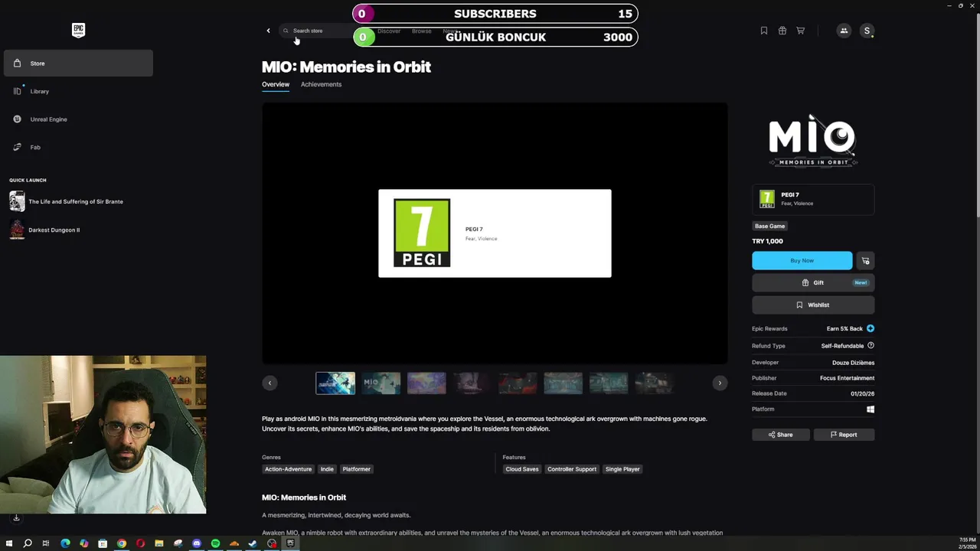Click the Report button

pyautogui.click(x=844, y=435)
